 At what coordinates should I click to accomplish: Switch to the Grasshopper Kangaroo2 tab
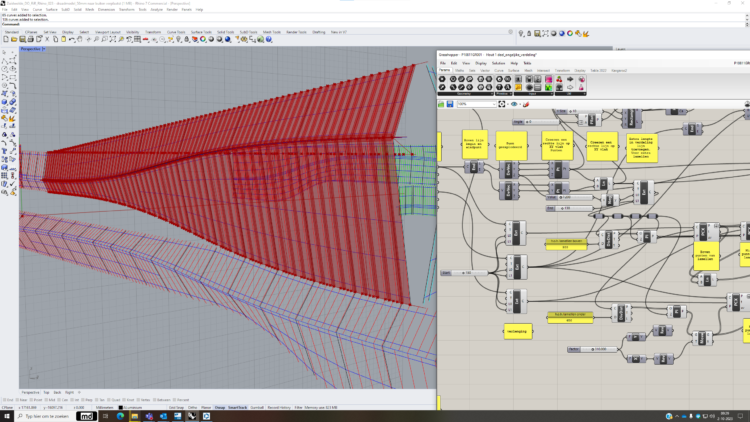(x=619, y=70)
